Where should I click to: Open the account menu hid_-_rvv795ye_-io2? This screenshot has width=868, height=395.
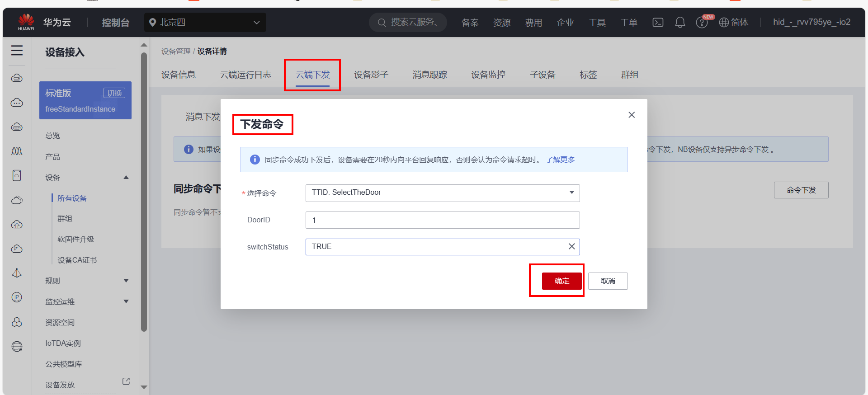(x=812, y=22)
